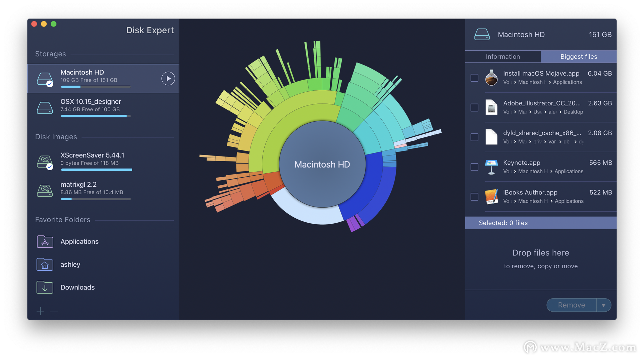Click the 6.04 GB size value
Screen dimensions: 644x356
600,73
